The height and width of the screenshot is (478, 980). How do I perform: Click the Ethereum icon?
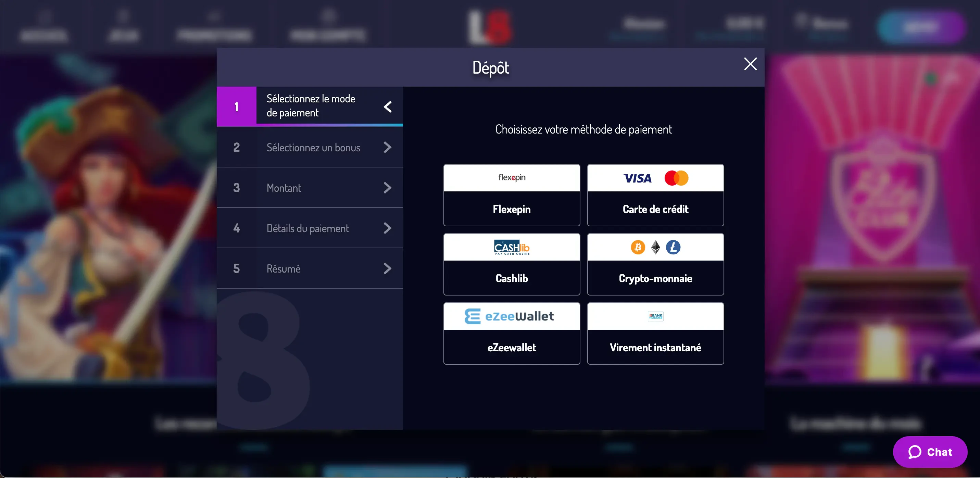point(655,247)
